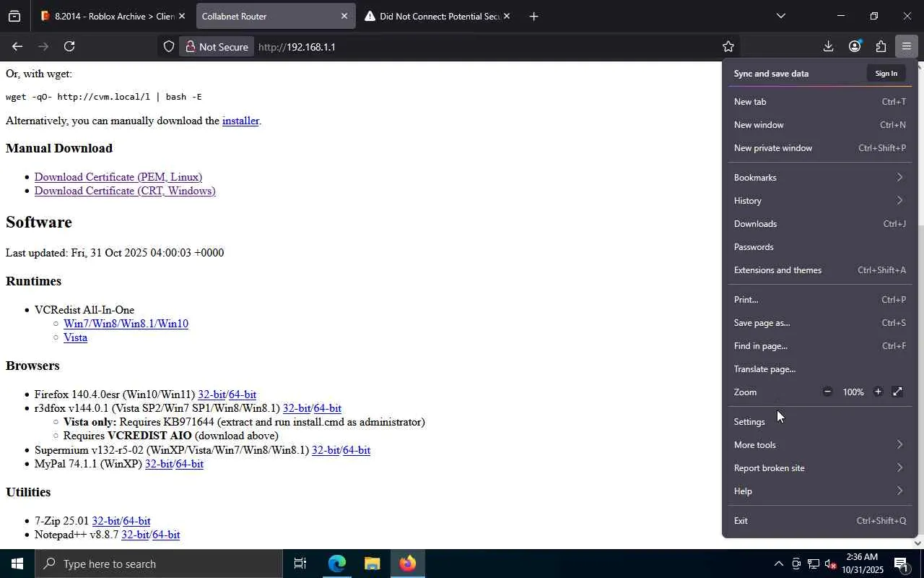
Task: Open a new tab with the plus button
Action: 533,16
